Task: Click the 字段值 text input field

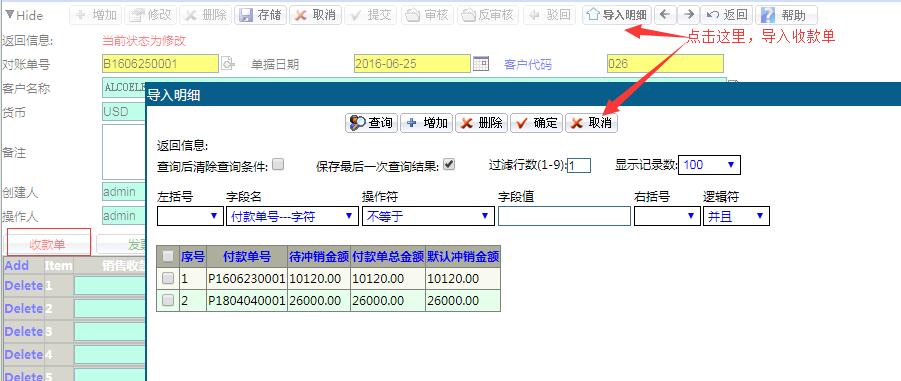Action: pyautogui.click(x=564, y=216)
